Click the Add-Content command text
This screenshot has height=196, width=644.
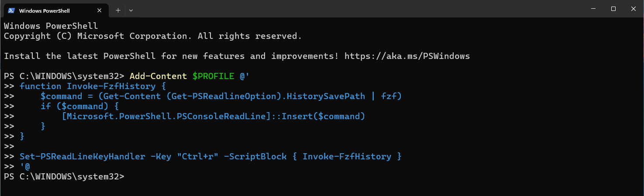click(158, 76)
